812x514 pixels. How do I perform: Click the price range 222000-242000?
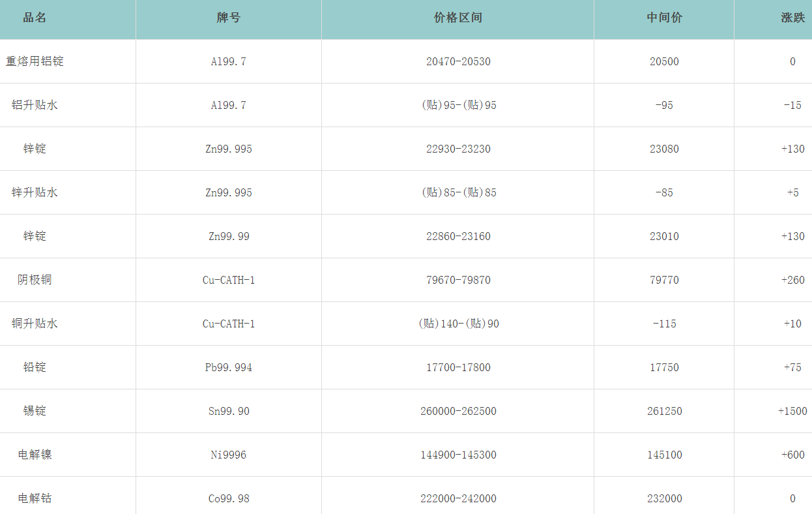458,498
